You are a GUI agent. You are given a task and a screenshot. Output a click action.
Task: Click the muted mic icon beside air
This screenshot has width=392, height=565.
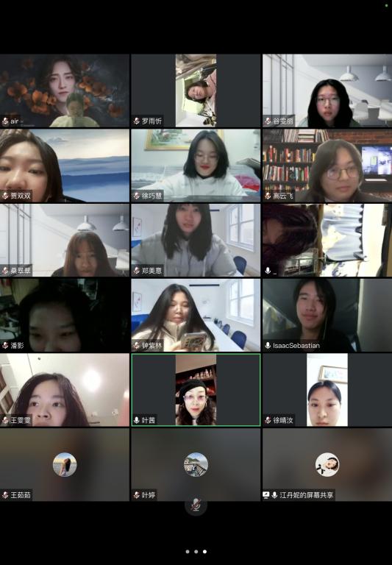[x=5, y=121]
